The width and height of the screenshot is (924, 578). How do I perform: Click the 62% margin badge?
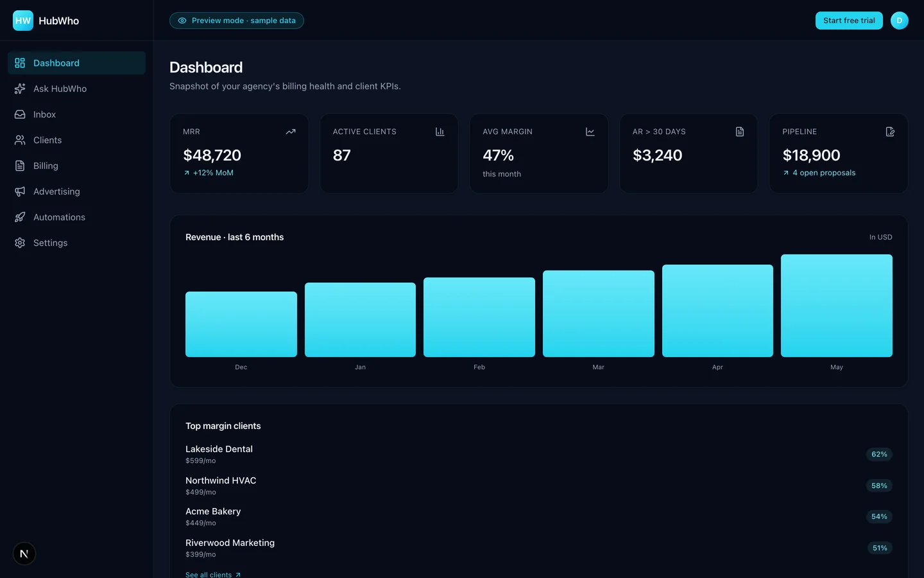pyautogui.click(x=879, y=454)
